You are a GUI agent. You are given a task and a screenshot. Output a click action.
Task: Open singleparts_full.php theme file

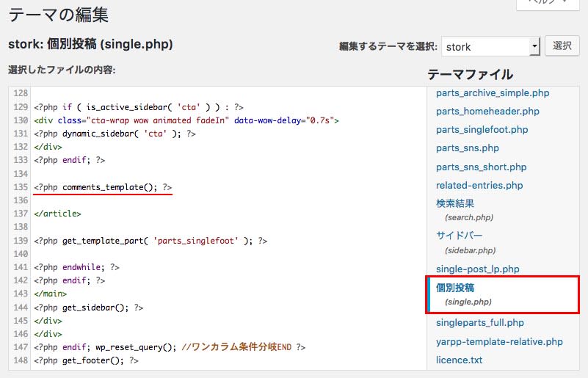479,323
